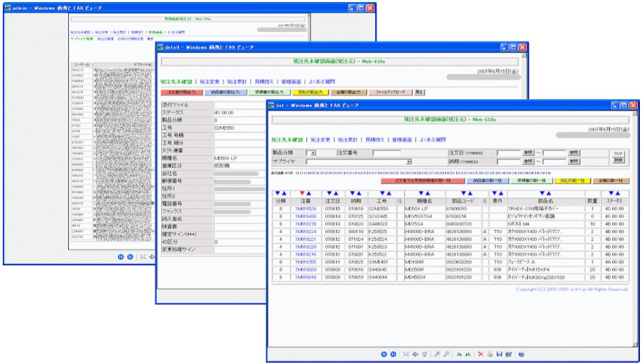Expand サプライヤ dropdown in list window
This screenshot has height=364, width=642.
[409, 160]
